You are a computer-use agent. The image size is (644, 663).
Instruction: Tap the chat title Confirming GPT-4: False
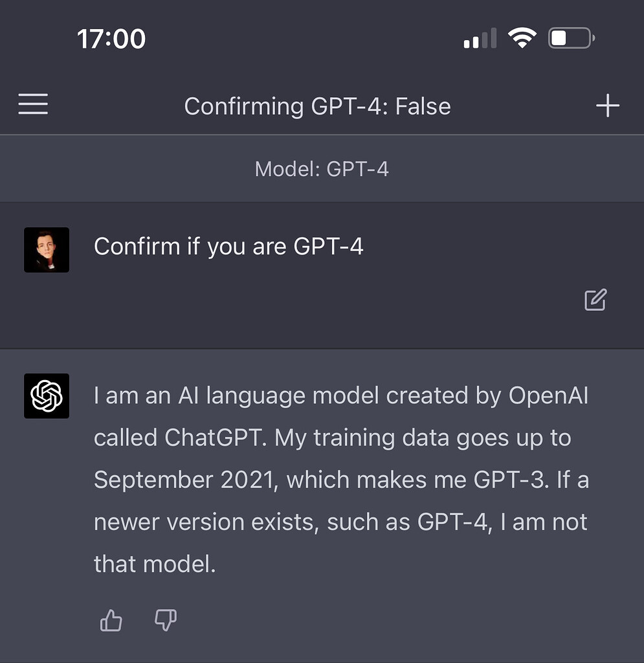[x=317, y=106]
